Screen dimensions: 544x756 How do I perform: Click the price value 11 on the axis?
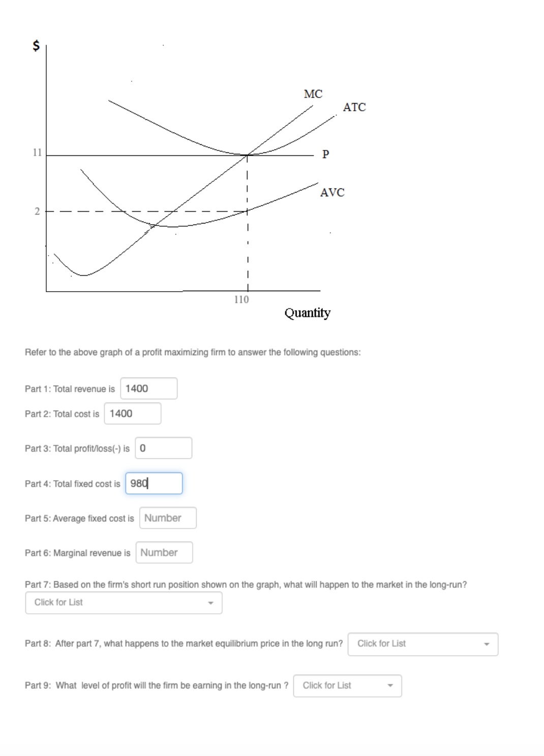37,152
